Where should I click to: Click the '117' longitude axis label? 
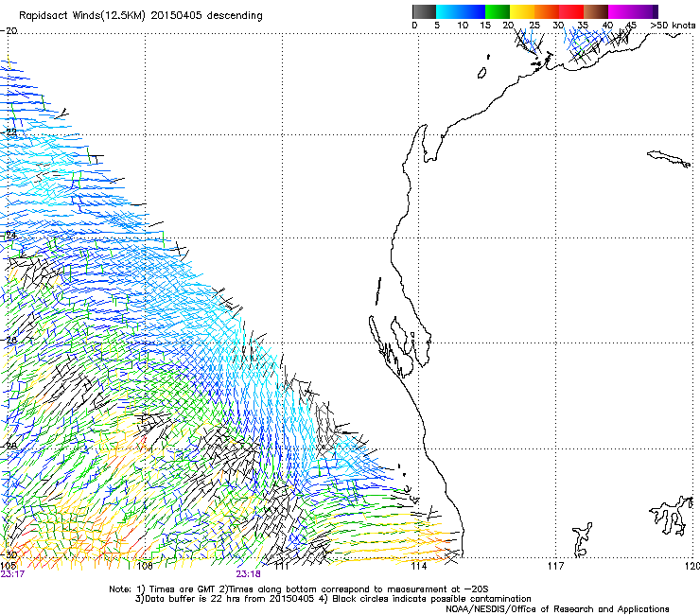[x=556, y=566]
